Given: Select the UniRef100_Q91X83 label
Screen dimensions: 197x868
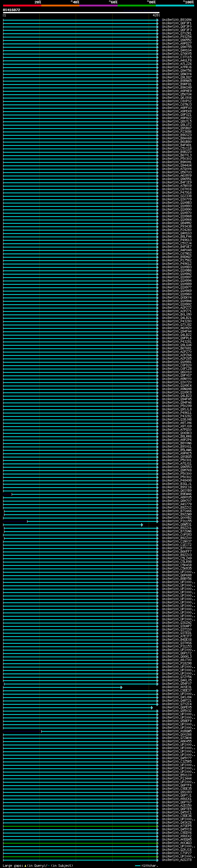Looking at the screenshot, I should pyautogui.click(x=176, y=792).
